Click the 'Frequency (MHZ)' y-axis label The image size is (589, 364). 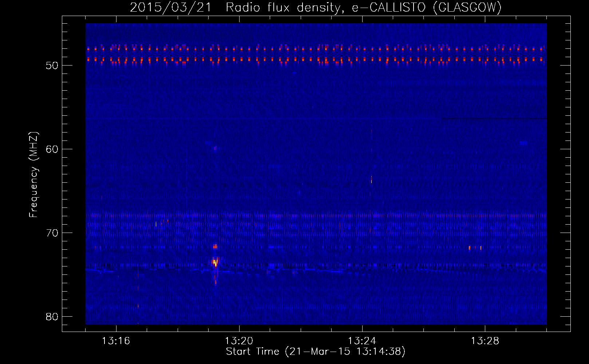33,175
